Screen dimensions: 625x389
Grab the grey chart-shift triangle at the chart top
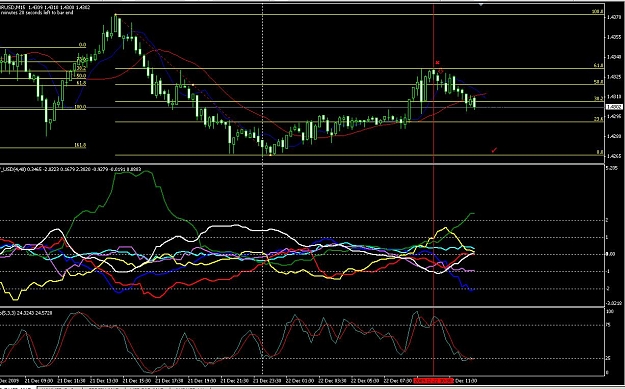coord(481,4)
